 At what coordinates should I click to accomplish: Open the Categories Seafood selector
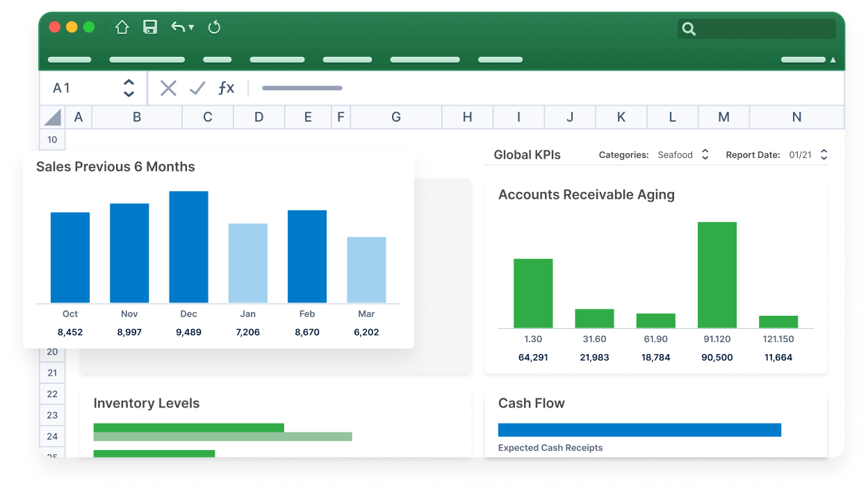click(x=705, y=154)
